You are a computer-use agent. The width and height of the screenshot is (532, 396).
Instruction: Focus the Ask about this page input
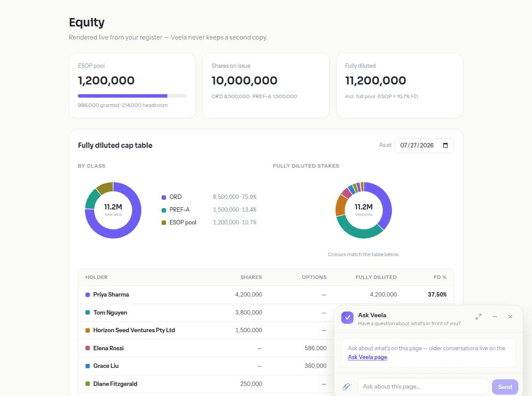[423, 387]
